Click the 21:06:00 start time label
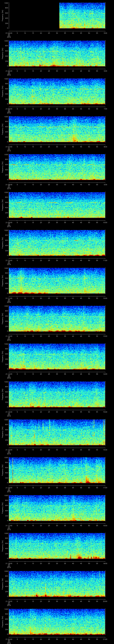114x644 pixels. pyautogui.click(x=9, y=109)
